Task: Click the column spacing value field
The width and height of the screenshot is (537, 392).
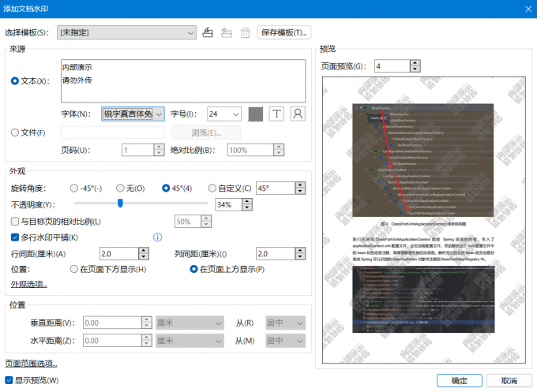Action: pos(276,254)
